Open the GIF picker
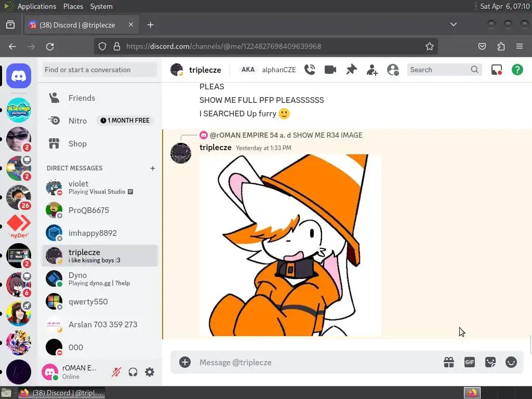 (x=469, y=362)
